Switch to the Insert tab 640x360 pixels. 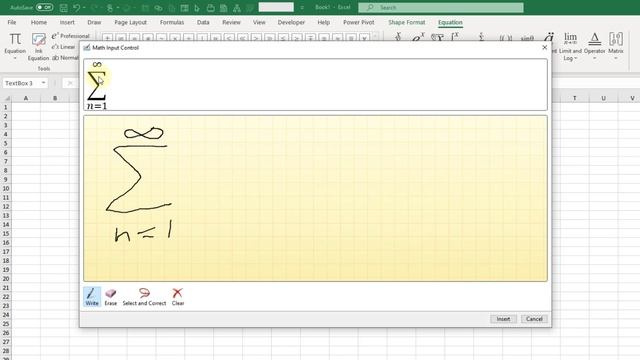[x=67, y=22]
